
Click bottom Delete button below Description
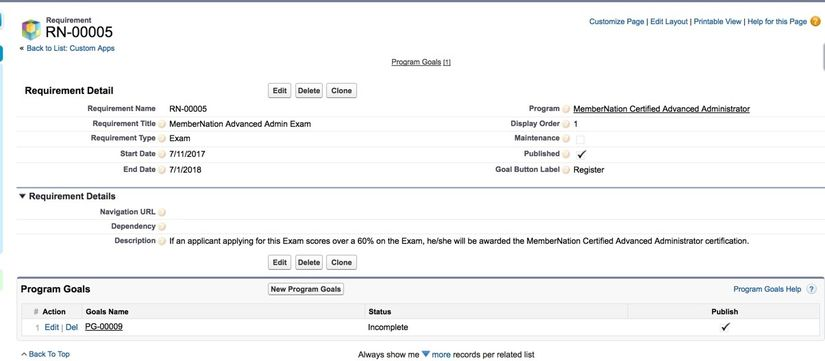coord(309,262)
